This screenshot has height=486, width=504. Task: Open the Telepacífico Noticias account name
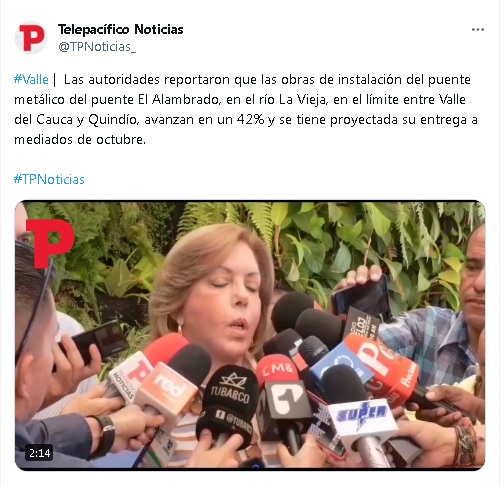[x=121, y=29]
